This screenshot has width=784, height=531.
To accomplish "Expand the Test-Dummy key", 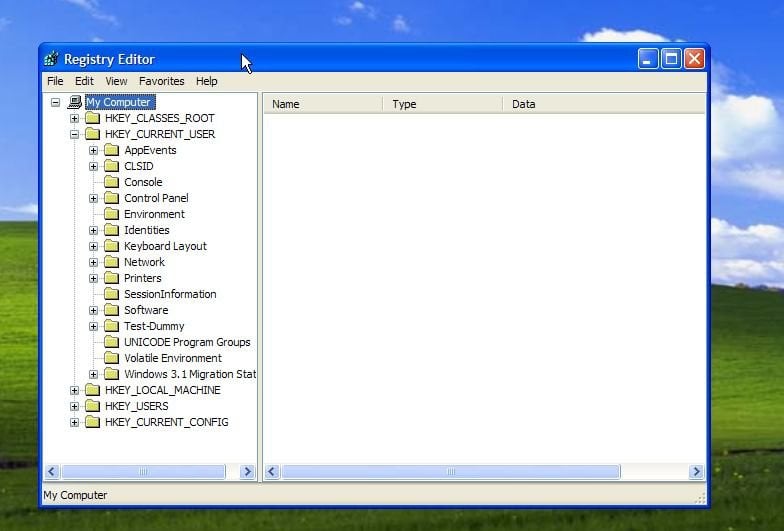I will point(94,326).
